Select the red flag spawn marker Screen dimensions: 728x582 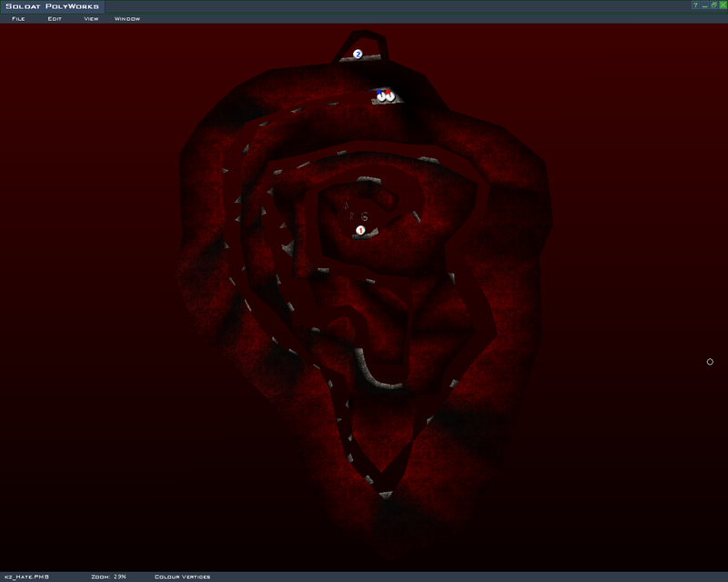[389, 95]
